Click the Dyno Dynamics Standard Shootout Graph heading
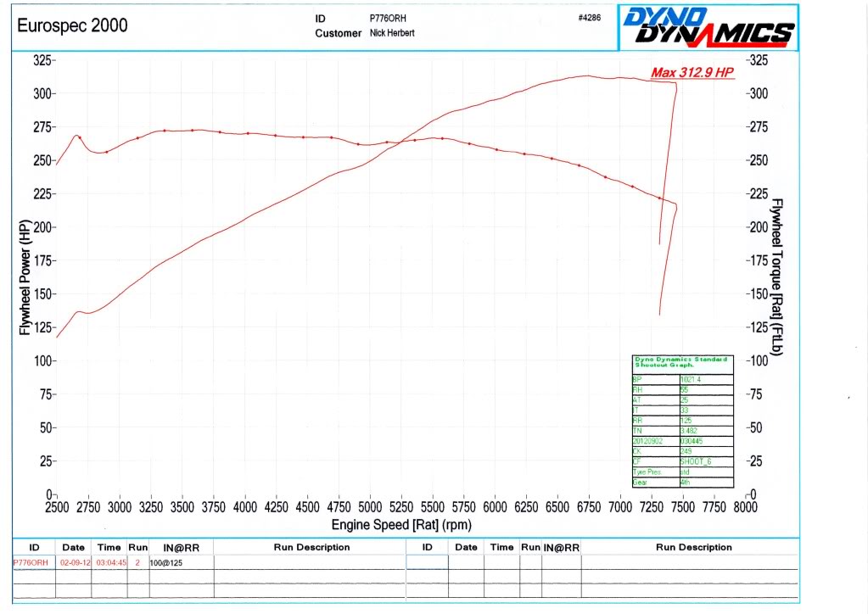Image resolution: width=868 pixels, height=614 pixels. click(682, 362)
